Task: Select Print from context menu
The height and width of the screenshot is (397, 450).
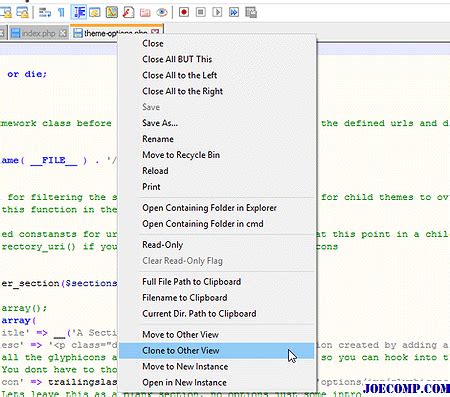Action: click(x=217, y=187)
